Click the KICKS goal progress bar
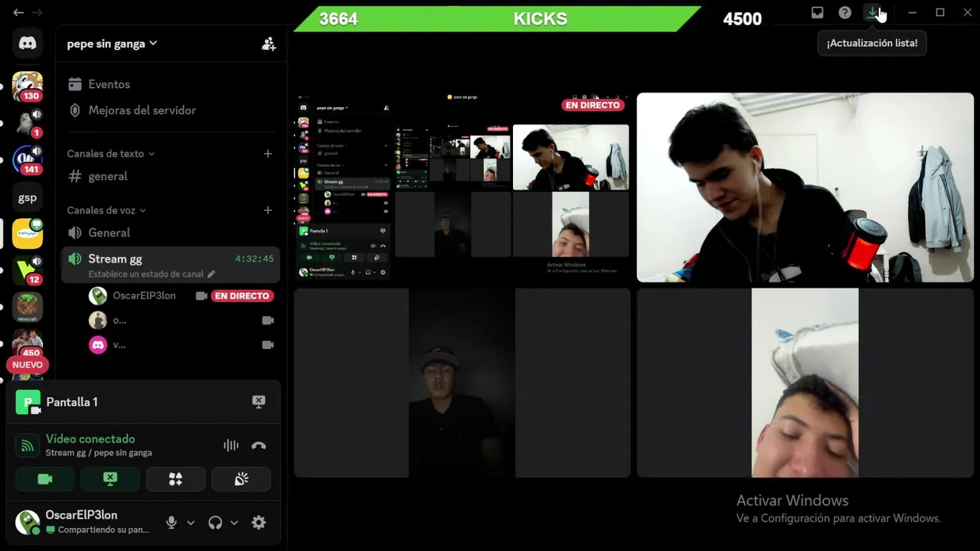 498,19
